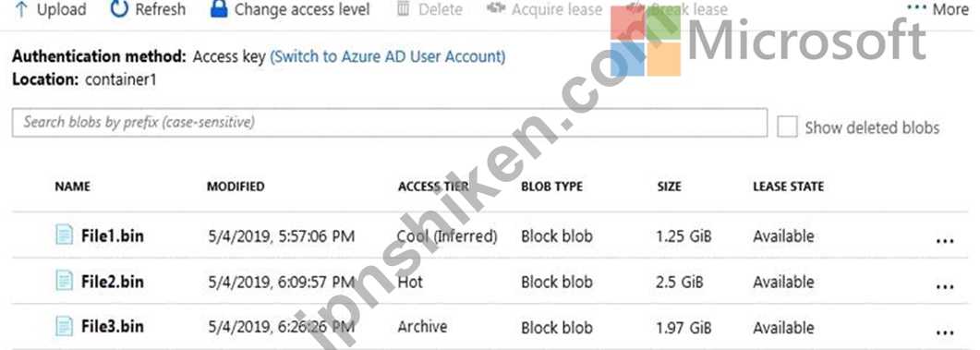This screenshot has width=980, height=350.
Task: Click the Acquire lease icon
Action: 496,9
